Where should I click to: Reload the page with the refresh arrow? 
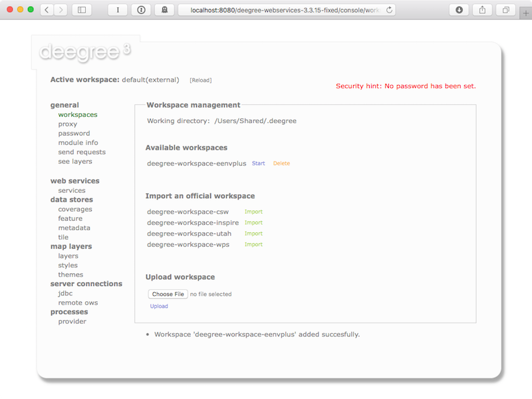(389, 10)
